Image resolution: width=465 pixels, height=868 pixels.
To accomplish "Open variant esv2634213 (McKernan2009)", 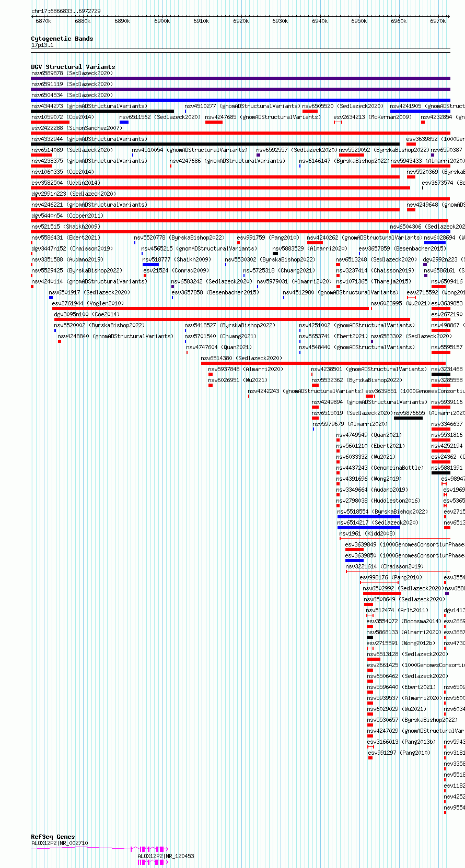I will pyautogui.click(x=373, y=117).
